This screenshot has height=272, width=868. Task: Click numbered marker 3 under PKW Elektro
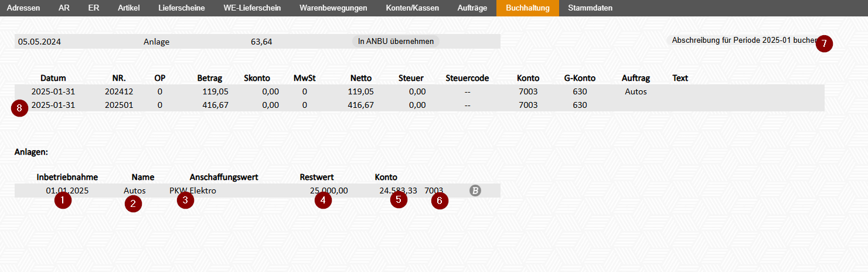click(x=185, y=200)
